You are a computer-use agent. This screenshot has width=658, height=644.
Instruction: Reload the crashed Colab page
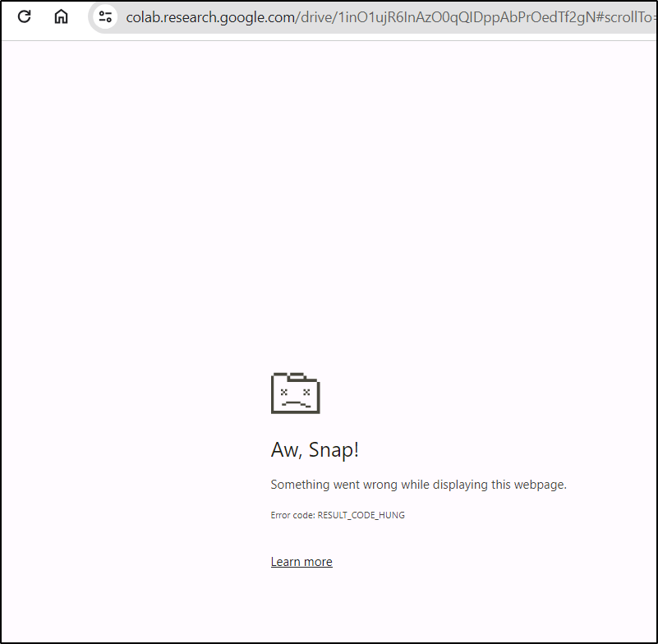25,16
